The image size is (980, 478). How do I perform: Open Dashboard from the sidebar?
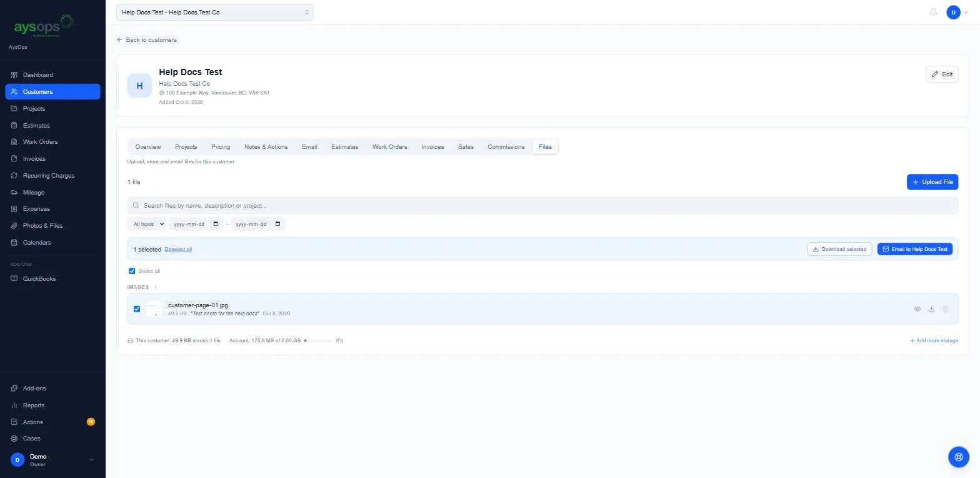click(52, 75)
